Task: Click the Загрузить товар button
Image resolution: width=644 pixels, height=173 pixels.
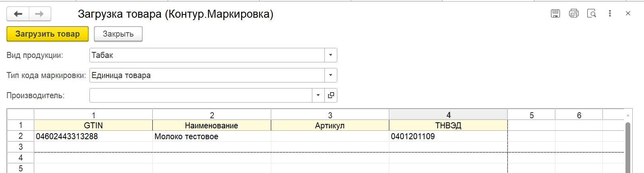Action: click(x=48, y=34)
